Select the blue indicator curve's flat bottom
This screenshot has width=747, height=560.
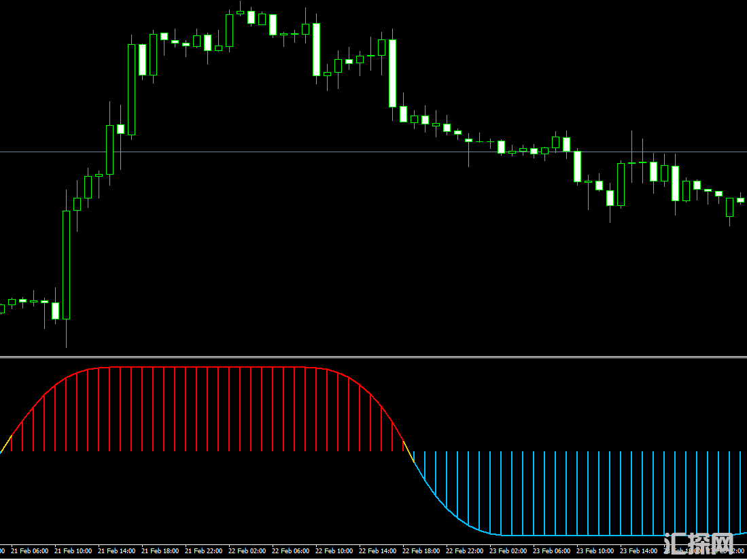pos(578,536)
